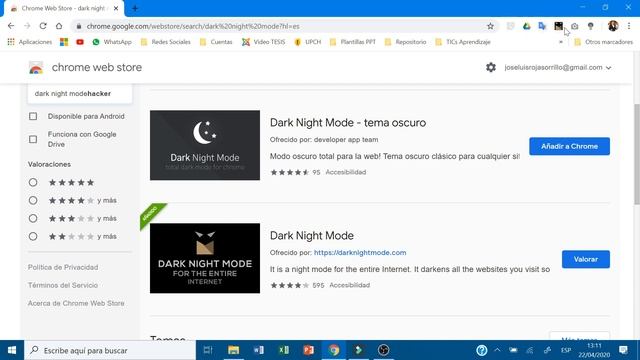
Task: Check Funciona con Google Drive filter
Action: coord(33,139)
